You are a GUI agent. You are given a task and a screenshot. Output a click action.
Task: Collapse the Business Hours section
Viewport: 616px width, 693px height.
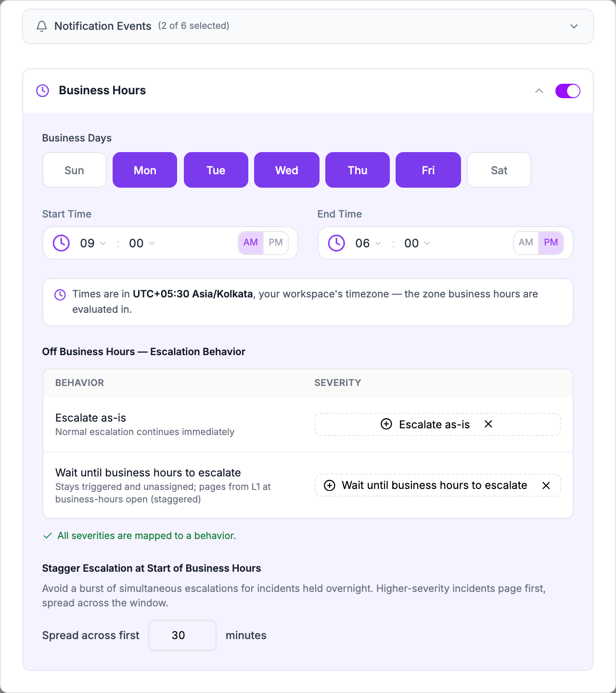(x=539, y=90)
